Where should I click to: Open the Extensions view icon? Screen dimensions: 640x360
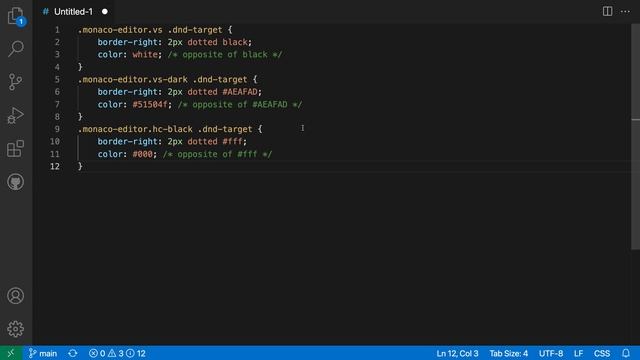point(16,149)
